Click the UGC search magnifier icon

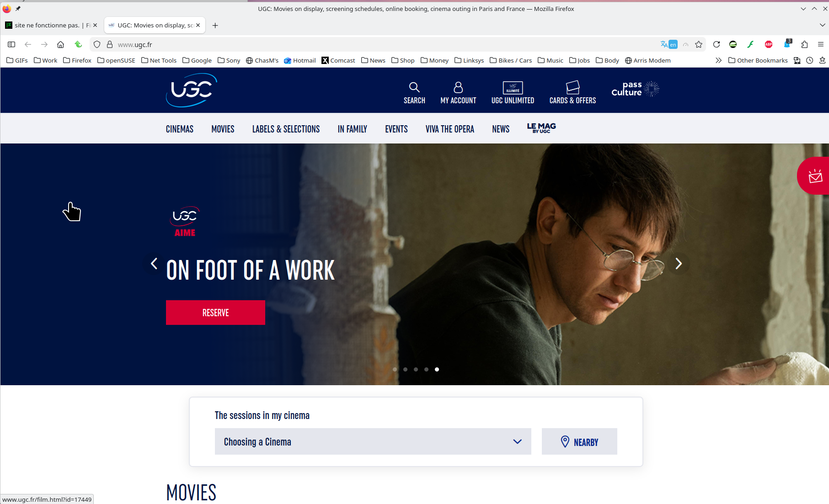414,87
